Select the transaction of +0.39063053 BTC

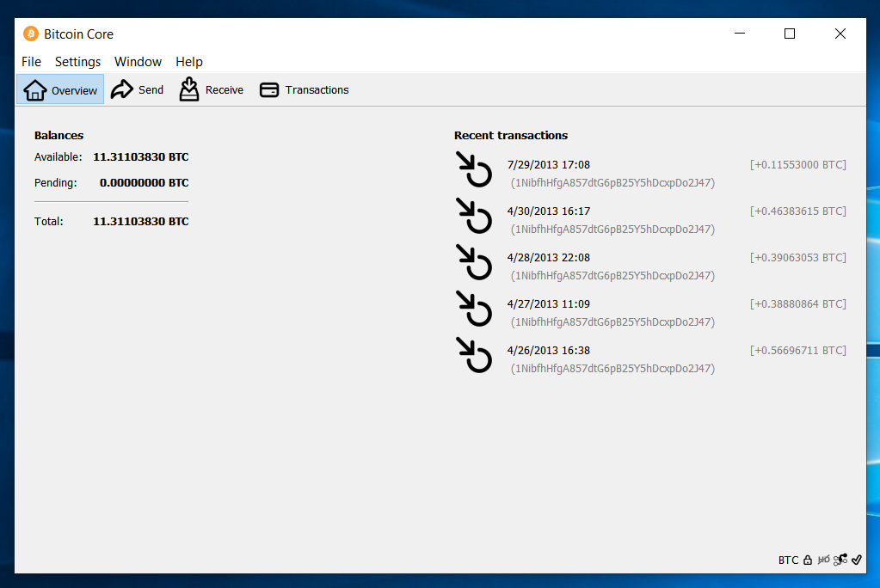(797, 258)
